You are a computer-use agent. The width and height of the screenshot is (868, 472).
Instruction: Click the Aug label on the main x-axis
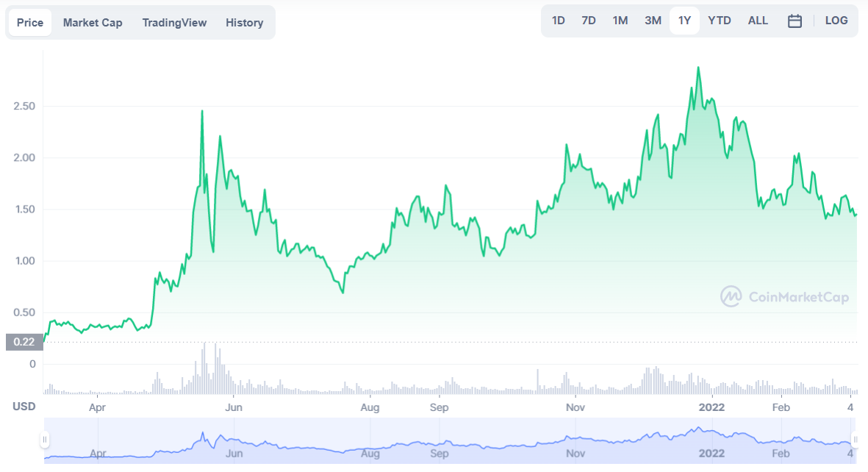pyautogui.click(x=370, y=407)
